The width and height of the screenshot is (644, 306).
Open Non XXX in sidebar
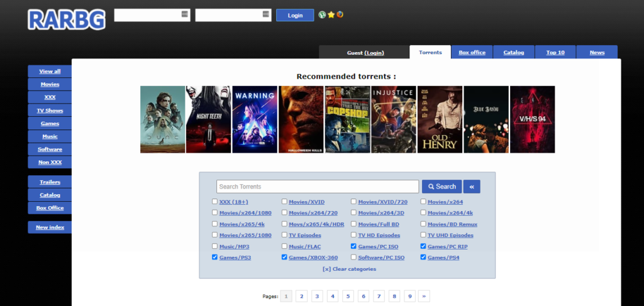click(x=50, y=162)
